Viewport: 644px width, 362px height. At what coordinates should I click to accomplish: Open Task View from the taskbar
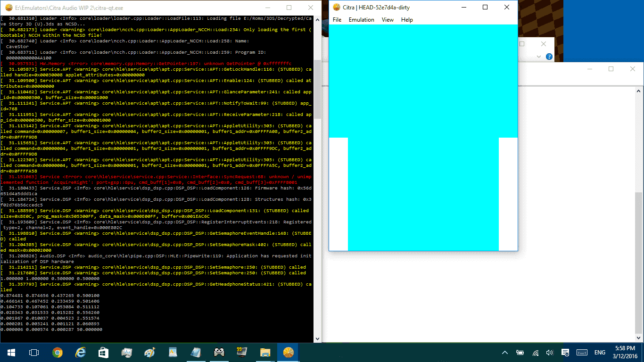pos(33,353)
